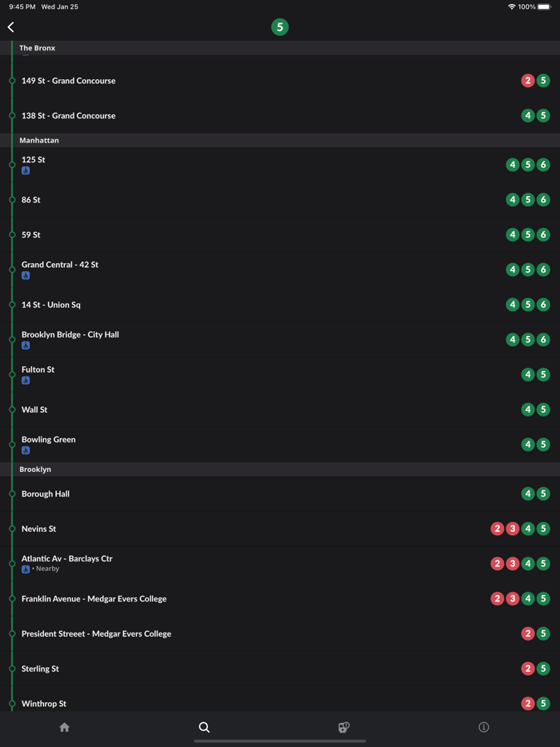Viewport: 560px width, 747px height.
Task: Tap the home indicator bar
Action: tap(280, 741)
